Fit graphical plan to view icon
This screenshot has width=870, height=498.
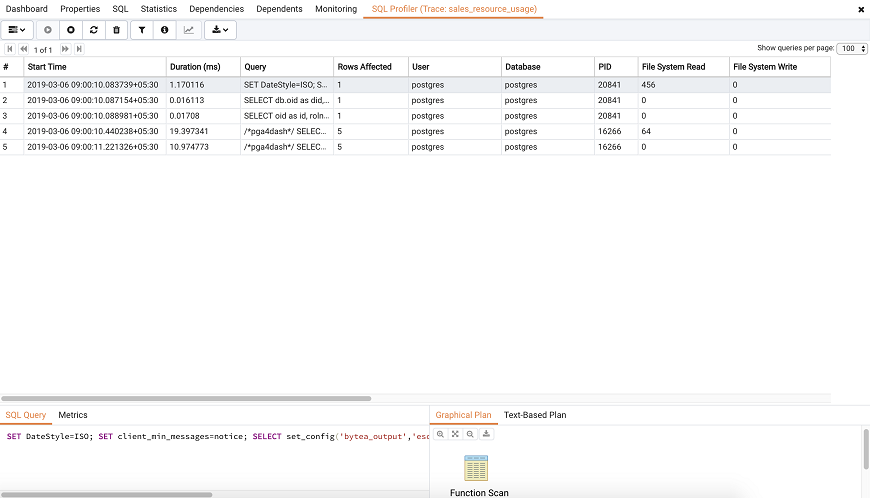(x=455, y=434)
